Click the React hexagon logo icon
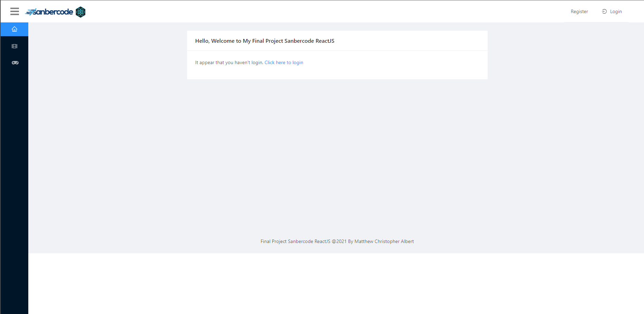Viewport: 644px width, 314px height. 80,12
